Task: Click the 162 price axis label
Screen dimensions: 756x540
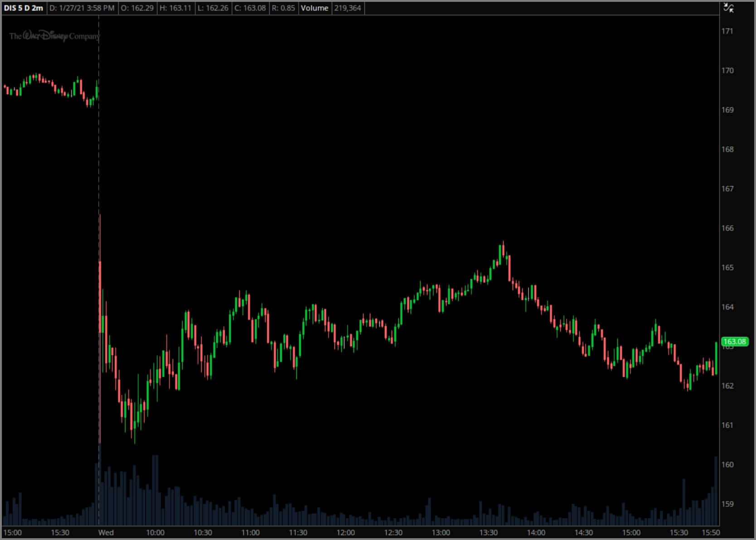Action: pos(727,386)
